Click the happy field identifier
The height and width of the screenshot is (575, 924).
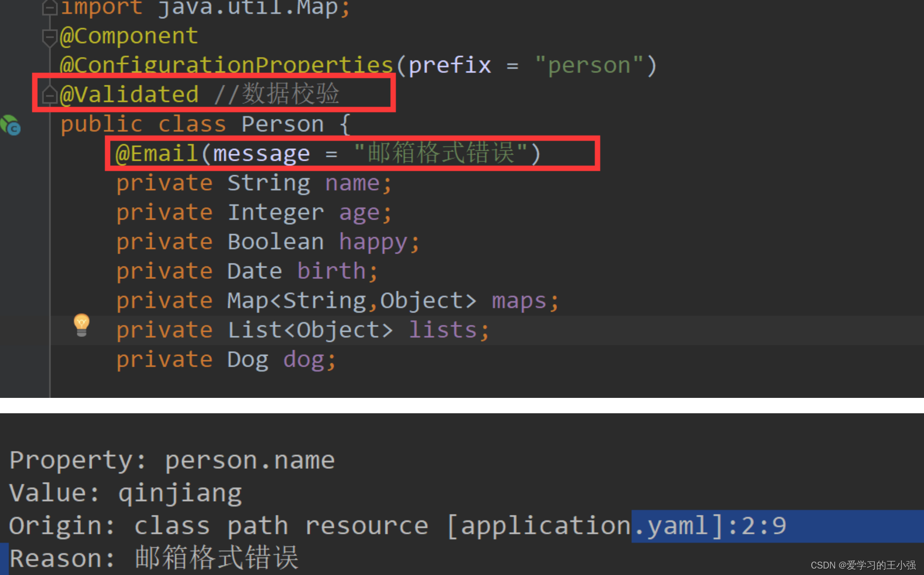tap(373, 242)
